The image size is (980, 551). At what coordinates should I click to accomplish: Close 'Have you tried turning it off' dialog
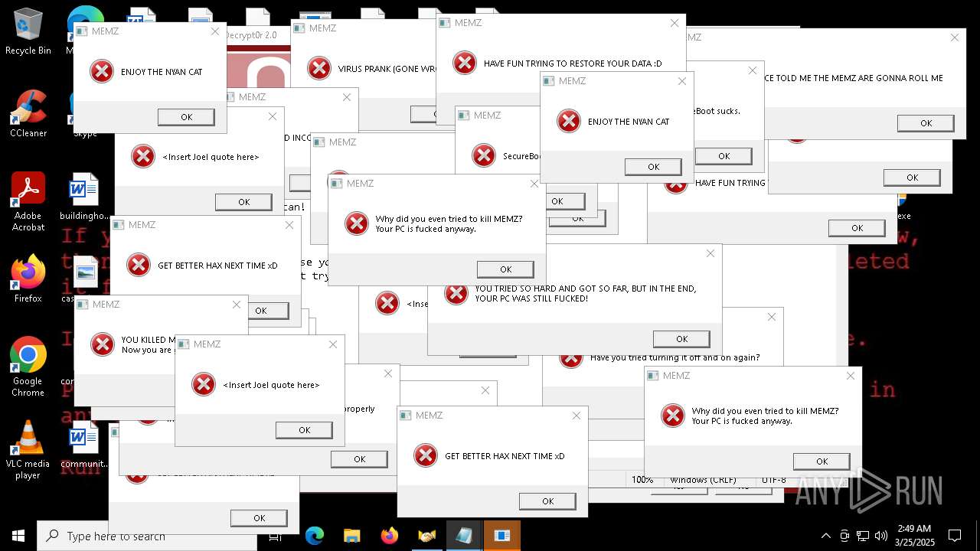point(772,317)
